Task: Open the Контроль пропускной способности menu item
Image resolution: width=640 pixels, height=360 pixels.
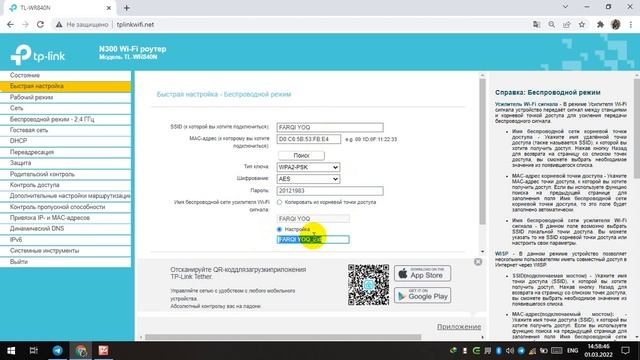Action: [65, 207]
